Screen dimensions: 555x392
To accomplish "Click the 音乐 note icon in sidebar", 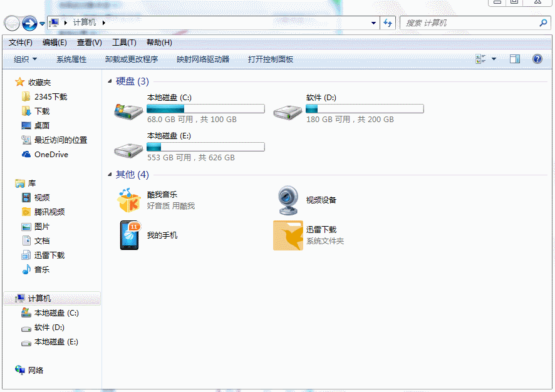I will (26, 270).
